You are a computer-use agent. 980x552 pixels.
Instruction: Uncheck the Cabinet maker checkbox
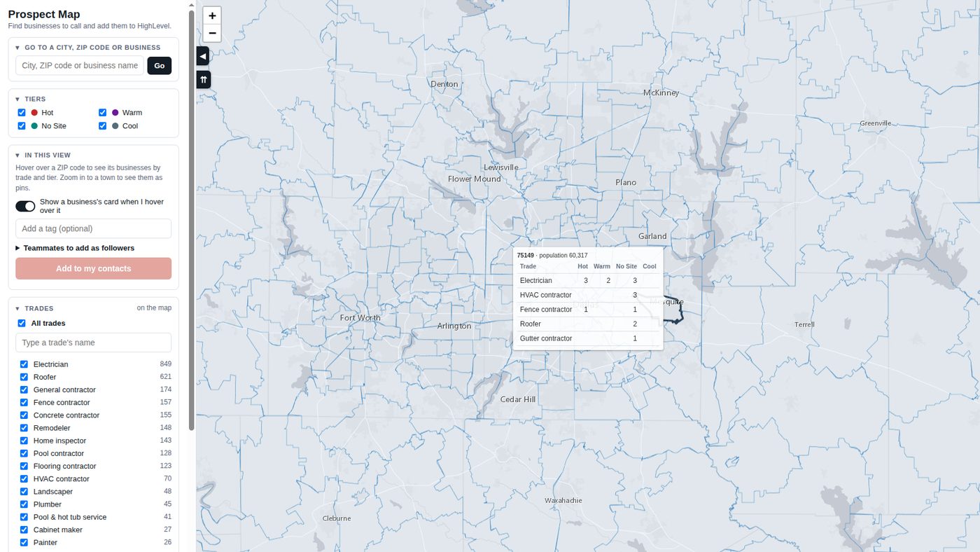click(24, 530)
